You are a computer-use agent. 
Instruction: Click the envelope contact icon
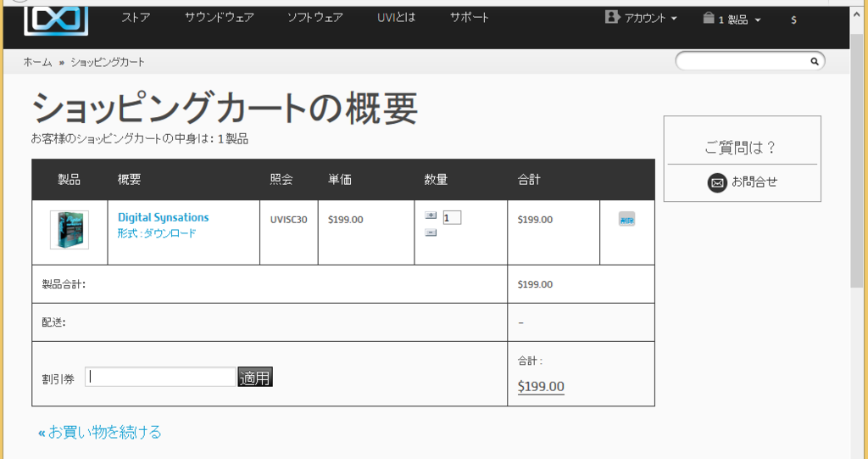[x=717, y=183]
